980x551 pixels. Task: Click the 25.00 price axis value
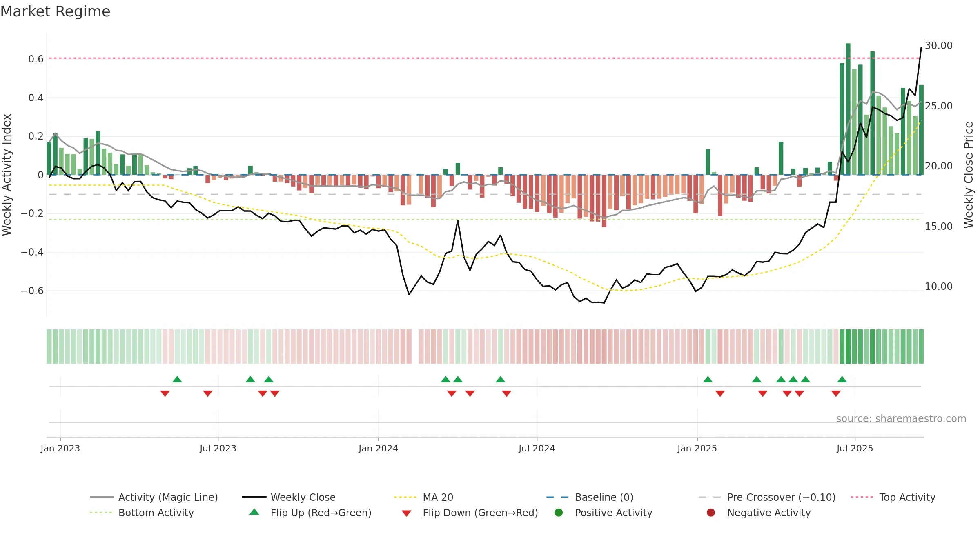click(939, 106)
